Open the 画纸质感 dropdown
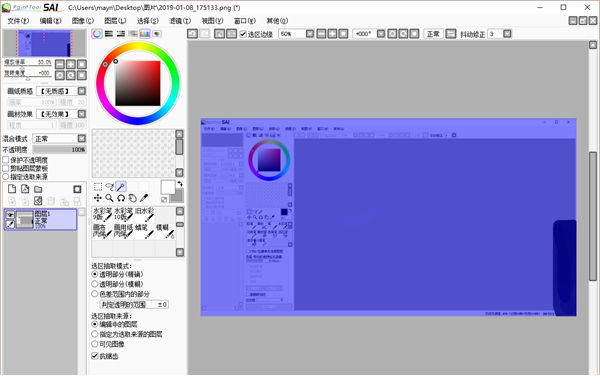The height and width of the screenshot is (390, 600). pyautogui.click(x=82, y=91)
